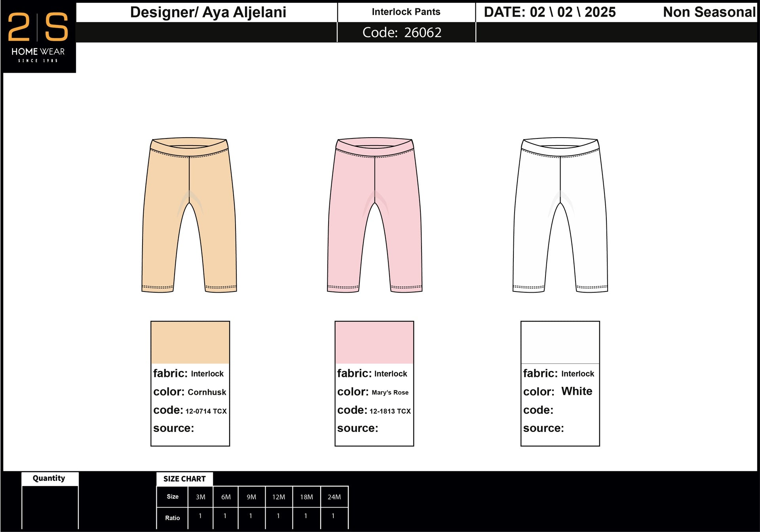Select the Cornhusk beige pants illustration
The height and width of the screenshot is (532, 760).
[x=189, y=215]
